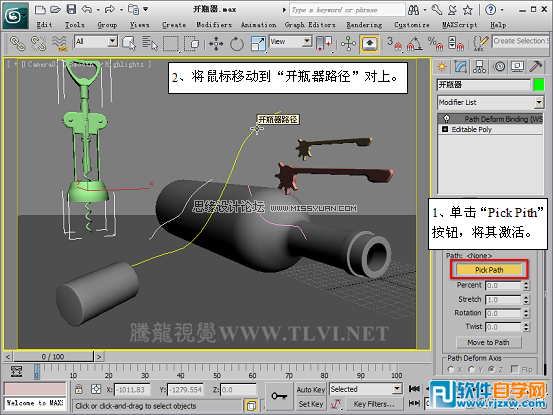Click the Use Pivot Point Center icon
553x415 pixels.
coord(324,44)
